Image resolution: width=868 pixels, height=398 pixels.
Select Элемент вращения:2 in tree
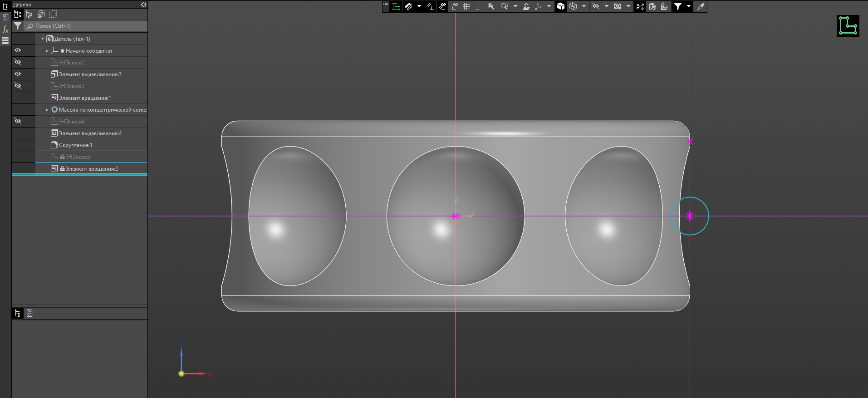coord(91,169)
